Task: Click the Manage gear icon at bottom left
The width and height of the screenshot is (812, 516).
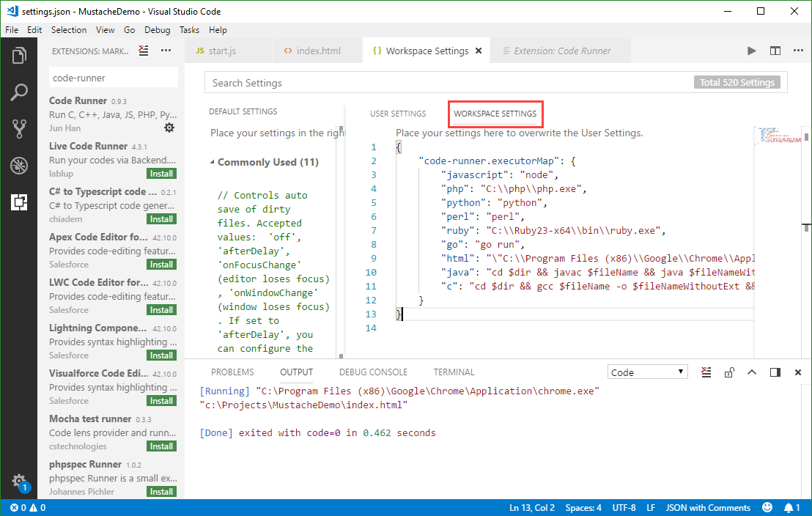Action: [x=19, y=481]
